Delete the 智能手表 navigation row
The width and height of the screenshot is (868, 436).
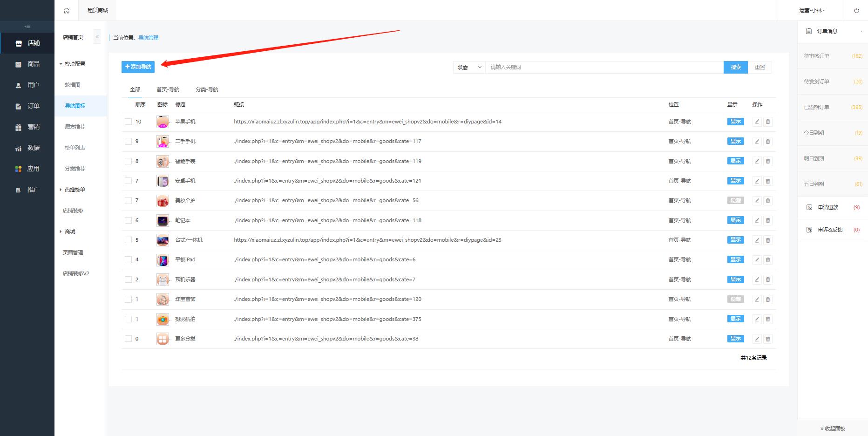point(768,161)
